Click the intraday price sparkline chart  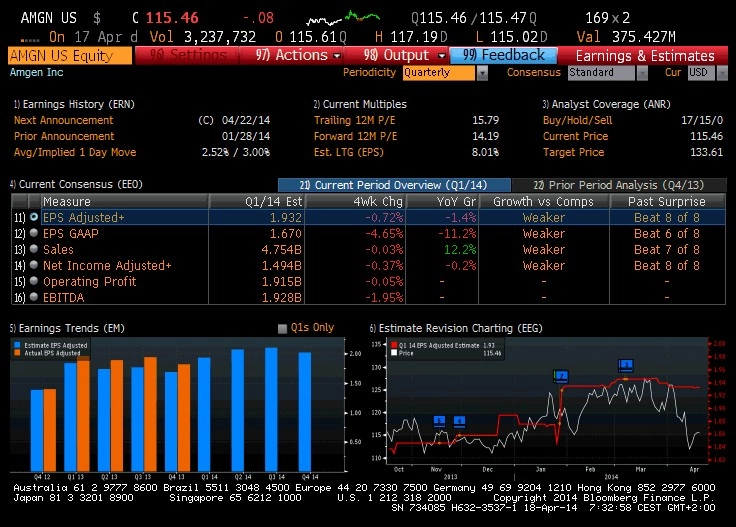(x=343, y=18)
